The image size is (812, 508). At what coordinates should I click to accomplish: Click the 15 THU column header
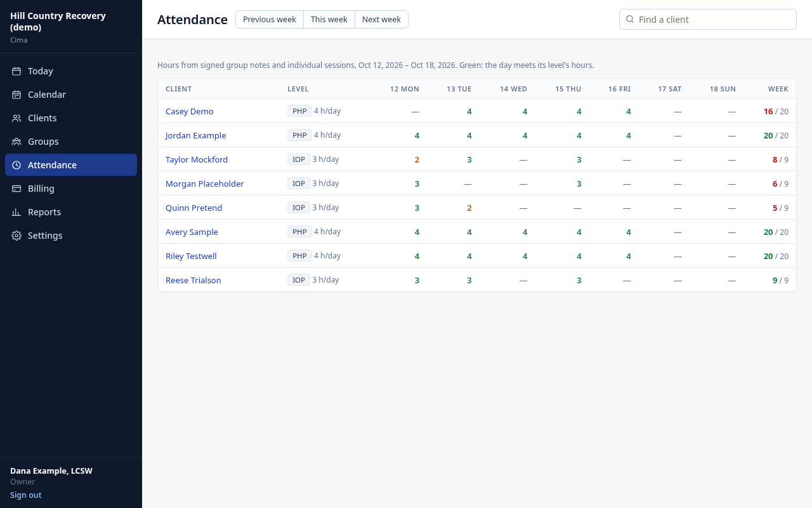(568, 89)
